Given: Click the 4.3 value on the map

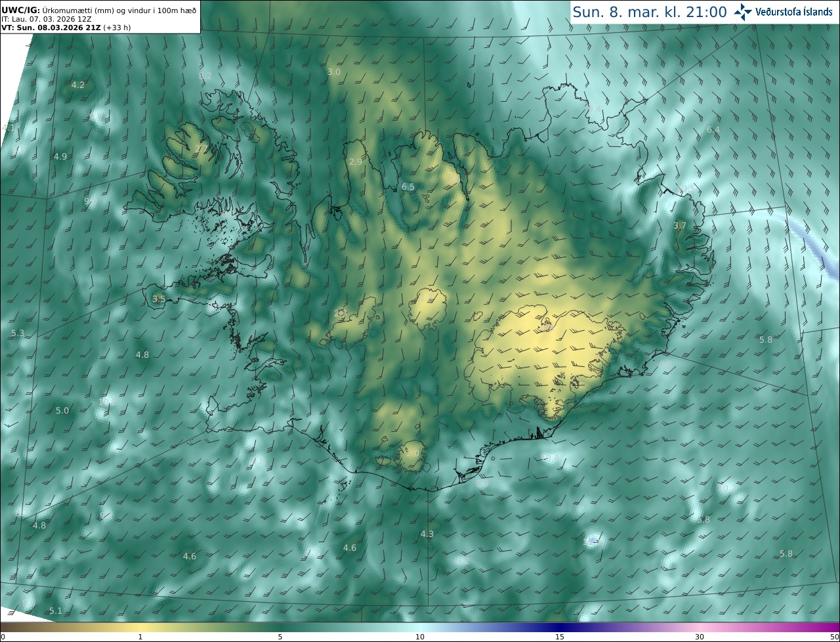Looking at the screenshot, I should [x=427, y=534].
